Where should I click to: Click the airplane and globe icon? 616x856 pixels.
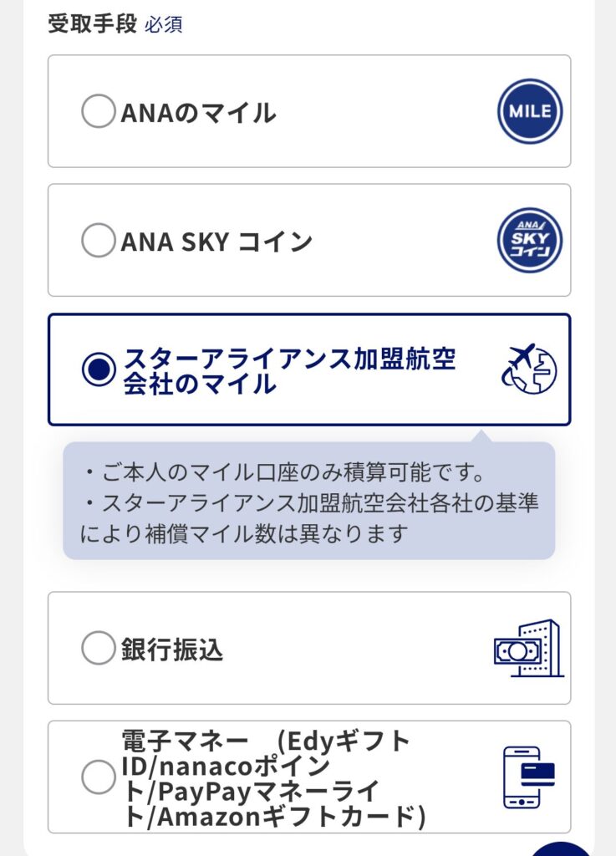(529, 369)
